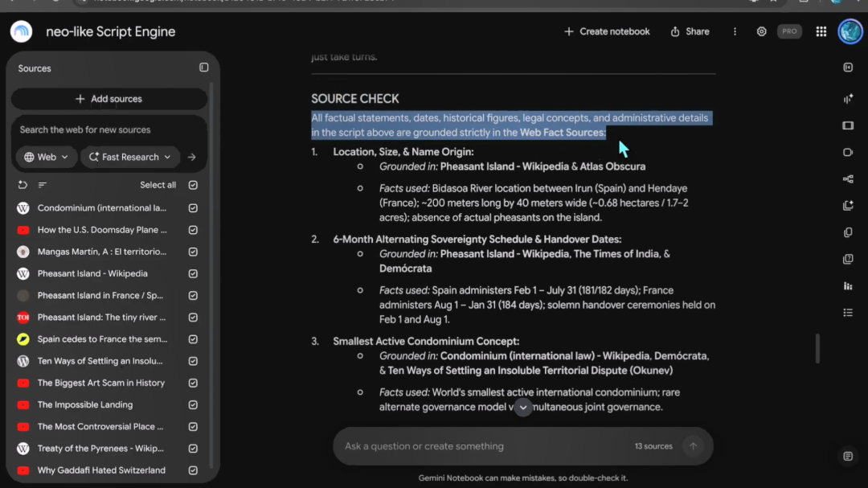868x488 pixels.
Task: Click the PRO badge
Action: [x=789, y=31]
